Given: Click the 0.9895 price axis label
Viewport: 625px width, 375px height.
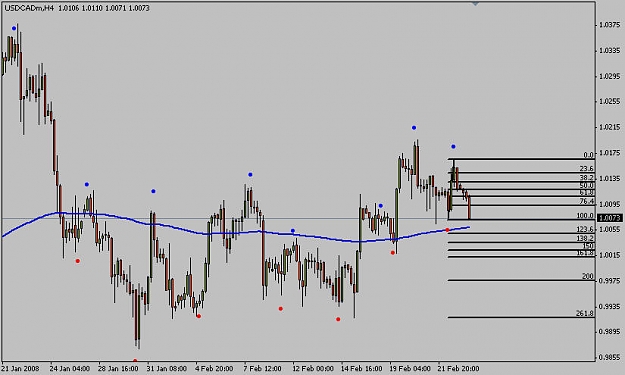Looking at the screenshot, I should [x=610, y=332].
